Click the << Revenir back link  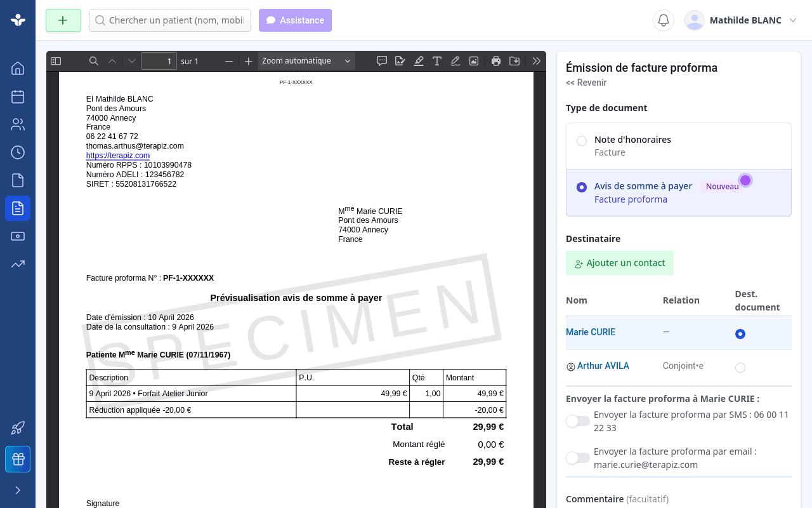tap(586, 83)
